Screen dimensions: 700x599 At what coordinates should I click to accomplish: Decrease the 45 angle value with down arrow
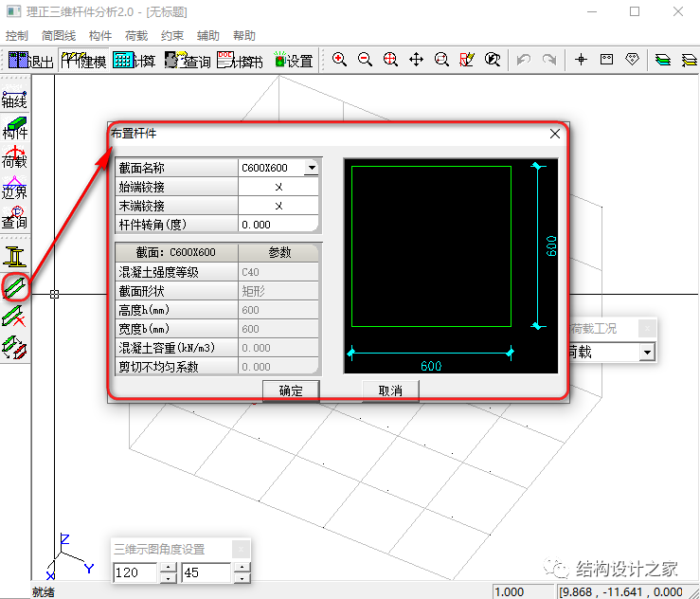[242, 578]
